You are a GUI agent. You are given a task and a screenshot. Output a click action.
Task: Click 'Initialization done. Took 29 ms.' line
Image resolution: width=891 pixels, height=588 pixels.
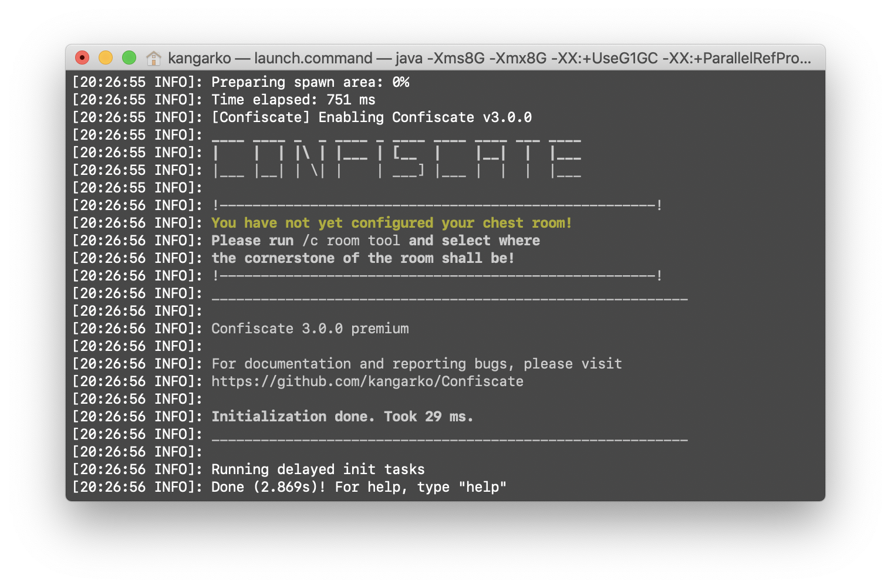pos(342,417)
